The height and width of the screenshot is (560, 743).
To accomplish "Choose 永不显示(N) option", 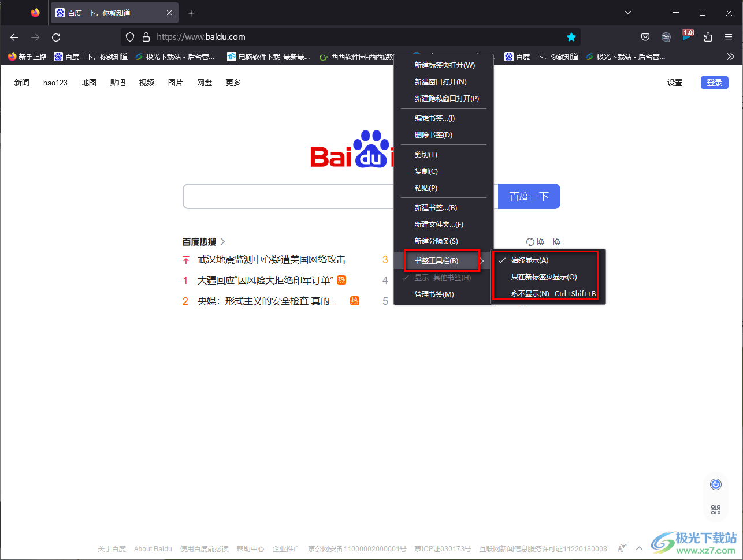I will click(548, 294).
